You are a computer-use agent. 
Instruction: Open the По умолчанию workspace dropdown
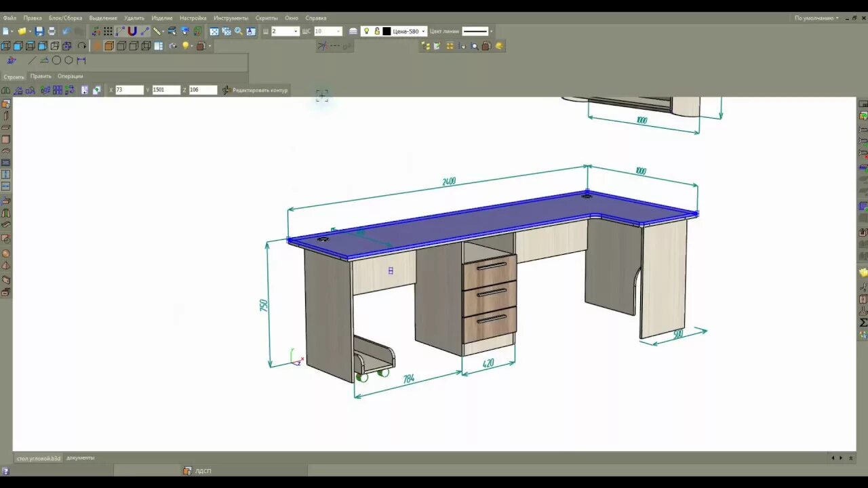(x=816, y=18)
